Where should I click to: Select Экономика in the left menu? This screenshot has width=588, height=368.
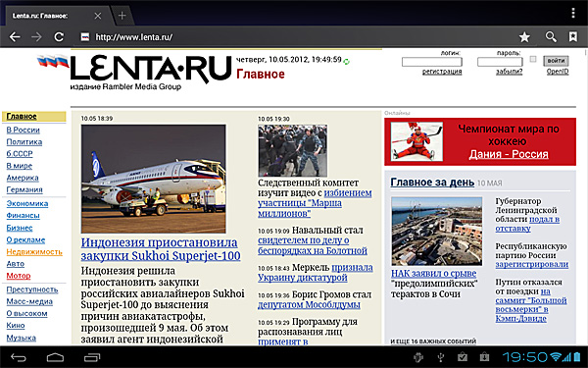coord(27,203)
